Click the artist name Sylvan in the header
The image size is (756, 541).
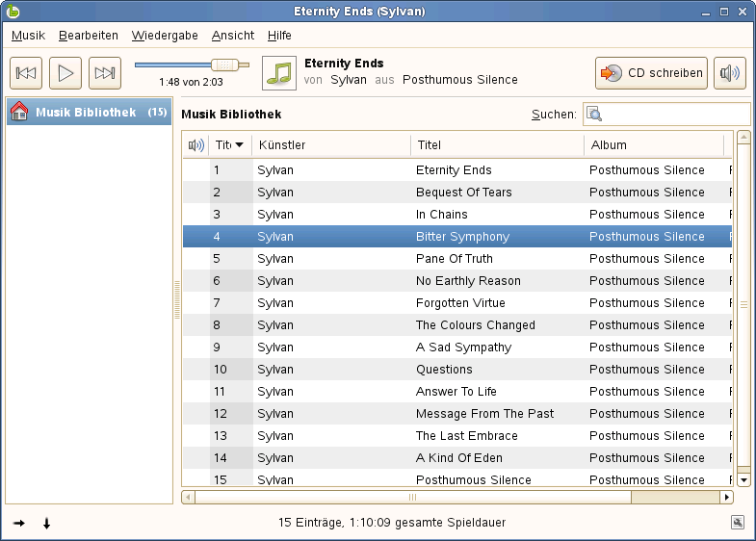point(349,80)
